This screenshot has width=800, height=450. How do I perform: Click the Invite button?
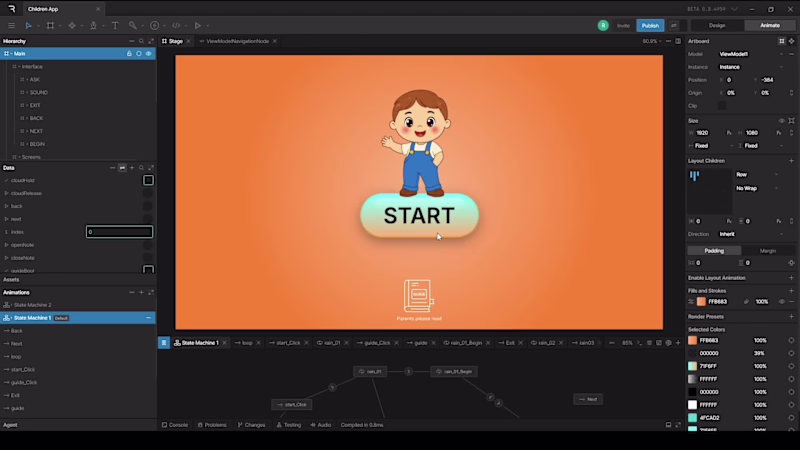coord(623,26)
